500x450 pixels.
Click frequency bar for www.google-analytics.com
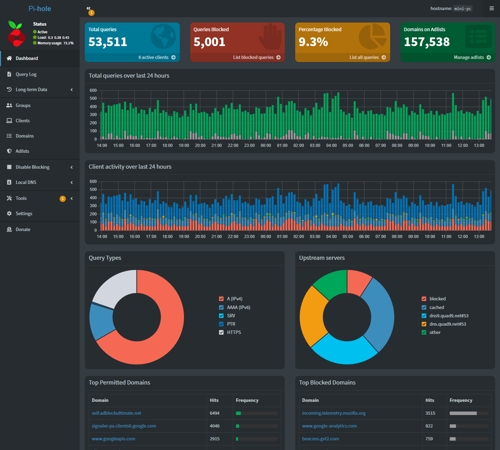coord(469,426)
